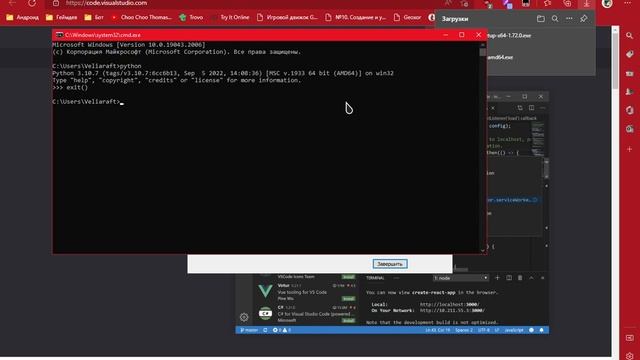Click the localhost:3000 link in terminal
The image size is (640, 360).
point(449,304)
